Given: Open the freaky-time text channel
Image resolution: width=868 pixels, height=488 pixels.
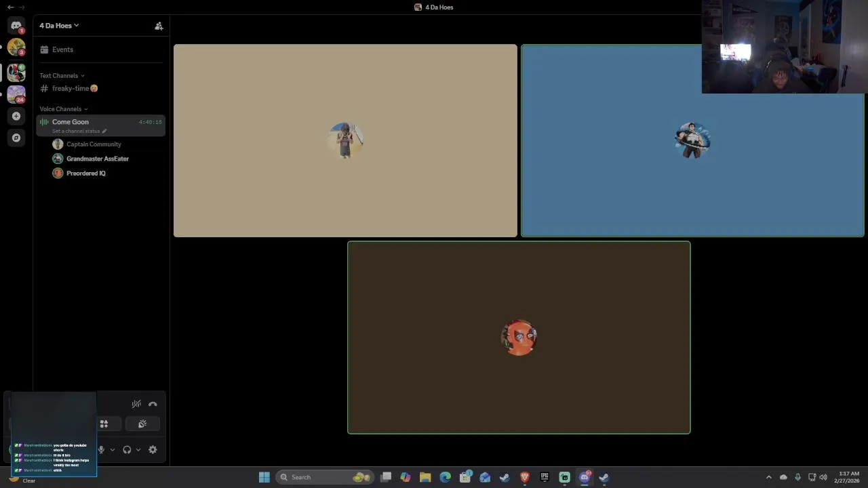Looking at the screenshot, I should (x=100, y=88).
